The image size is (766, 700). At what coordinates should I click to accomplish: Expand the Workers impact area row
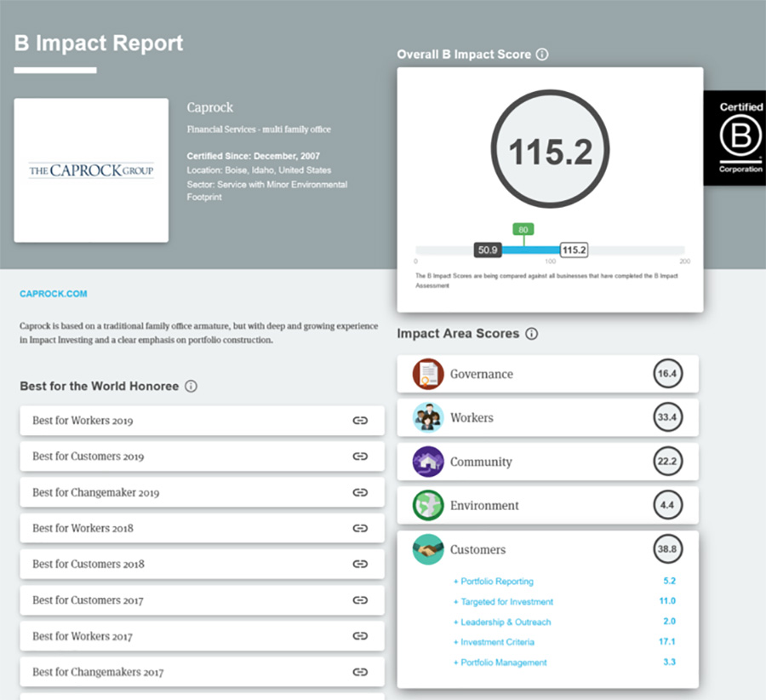pos(547,417)
